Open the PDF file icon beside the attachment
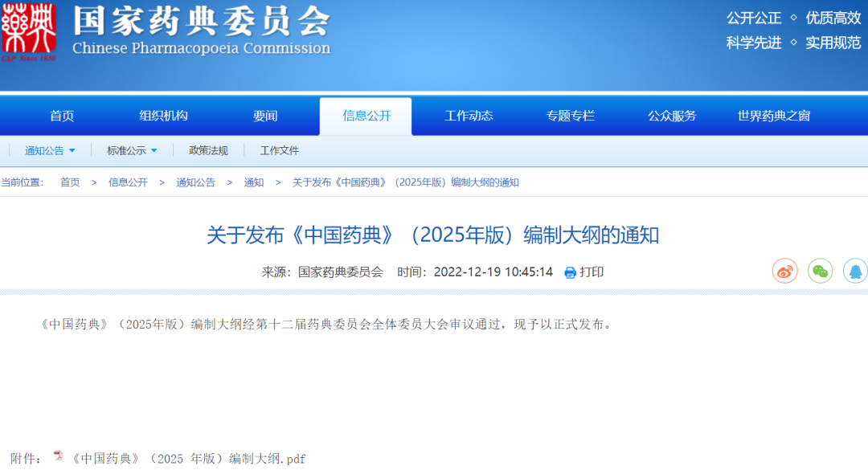This screenshot has height=470, width=868. 58,456
